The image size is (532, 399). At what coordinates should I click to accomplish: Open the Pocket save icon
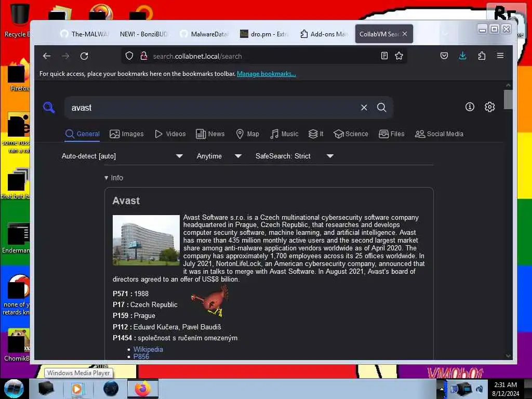pos(444,56)
